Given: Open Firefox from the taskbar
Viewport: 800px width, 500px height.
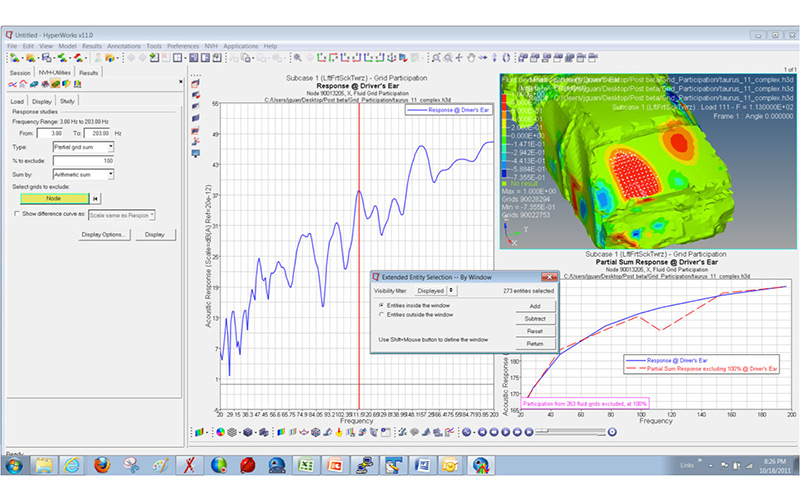Looking at the screenshot, I should (x=102, y=465).
